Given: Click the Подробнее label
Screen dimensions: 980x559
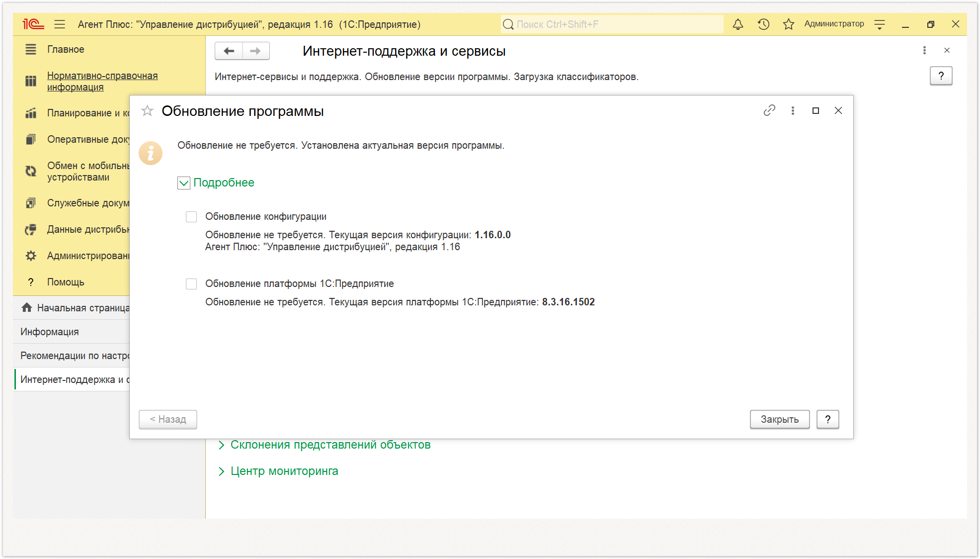Looking at the screenshot, I should click(x=224, y=183).
